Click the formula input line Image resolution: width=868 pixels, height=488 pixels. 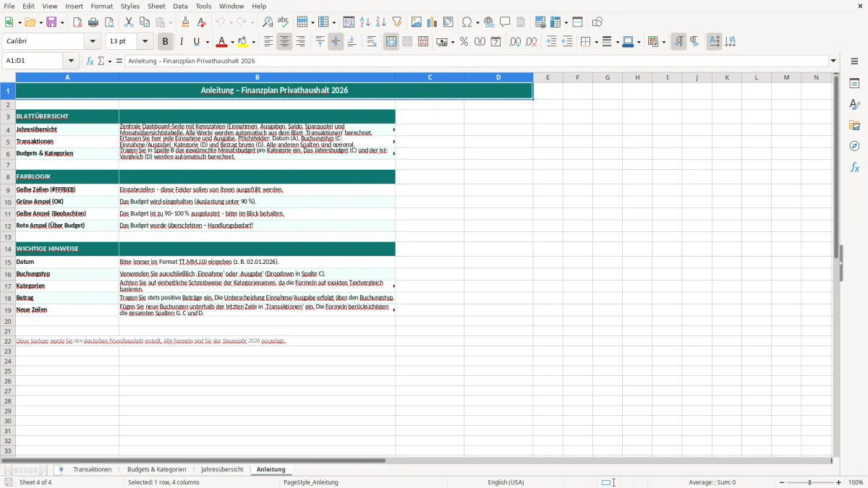click(476, 61)
